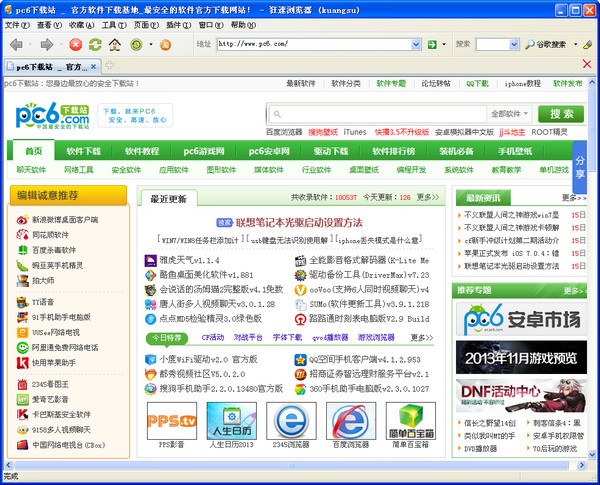Viewport: 600px width, 485px height.
Task: Click the YY语音 icon
Action: click(x=22, y=302)
